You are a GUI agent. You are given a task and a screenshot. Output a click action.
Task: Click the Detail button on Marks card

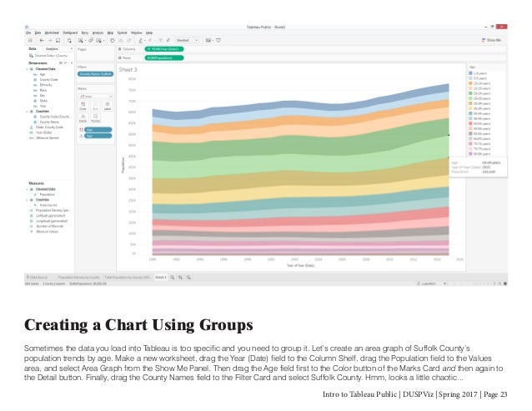[x=83, y=118]
